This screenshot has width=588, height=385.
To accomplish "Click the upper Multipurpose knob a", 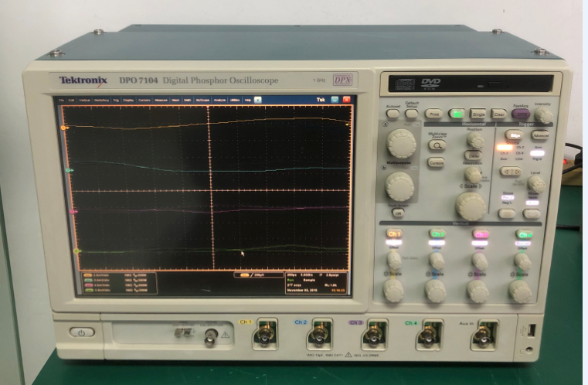I will point(401,143).
